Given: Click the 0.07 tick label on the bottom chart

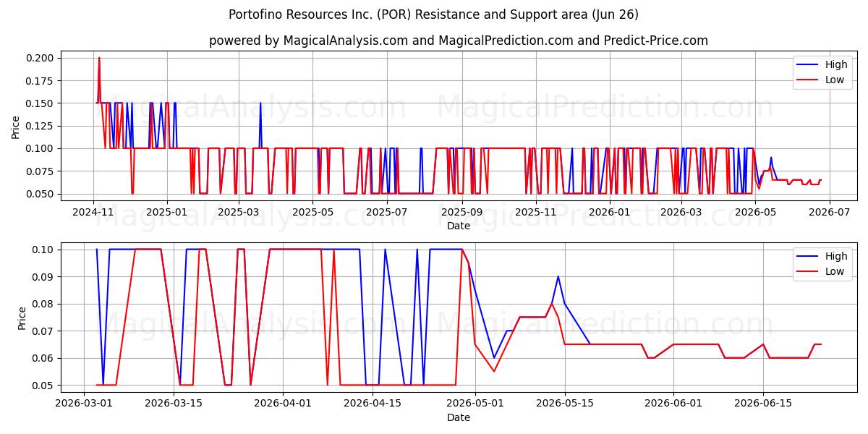Looking at the screenshot, I should 44,331.
